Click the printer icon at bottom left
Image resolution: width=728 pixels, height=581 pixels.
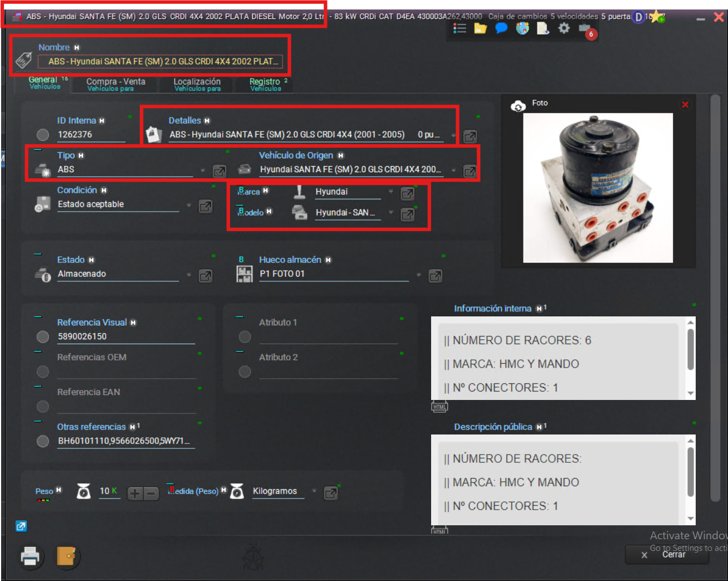point(31,556)
